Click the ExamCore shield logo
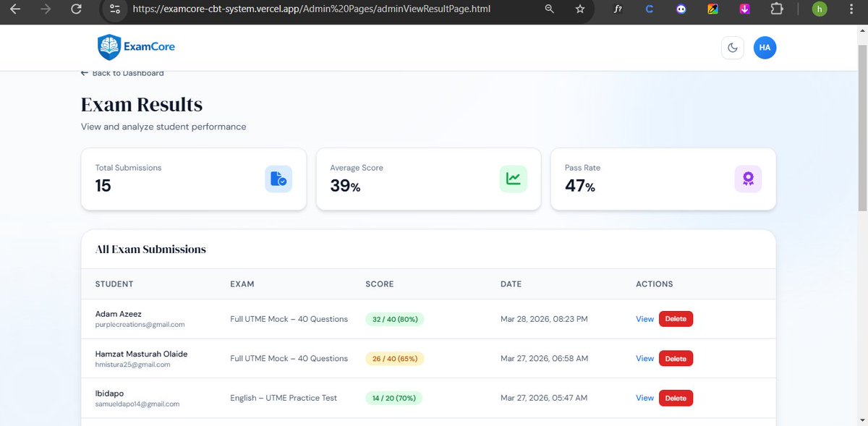 click(x=109, y=46)
